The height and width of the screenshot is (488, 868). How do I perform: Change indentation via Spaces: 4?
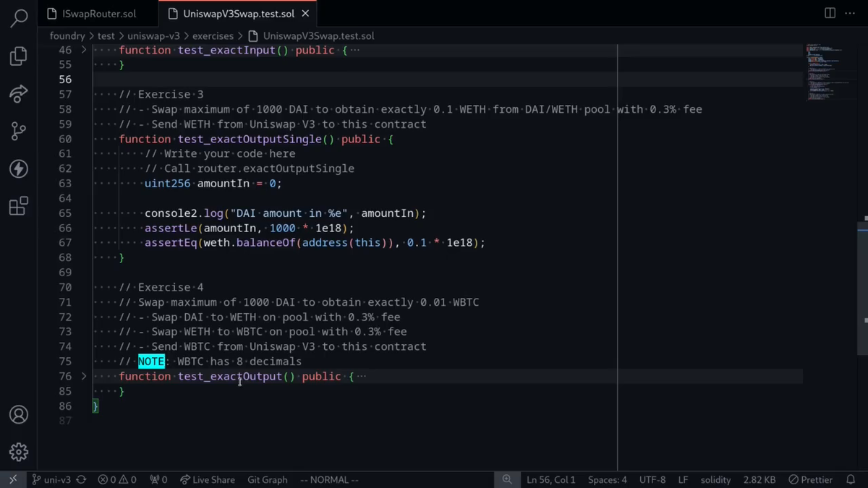pyautogui.click(x=608, y=479)
